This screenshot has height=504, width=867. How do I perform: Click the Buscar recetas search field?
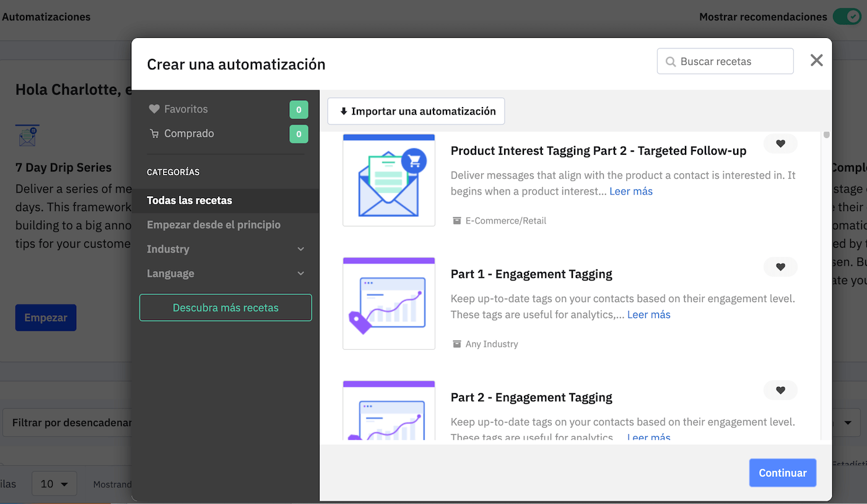[x=725, y=61]
